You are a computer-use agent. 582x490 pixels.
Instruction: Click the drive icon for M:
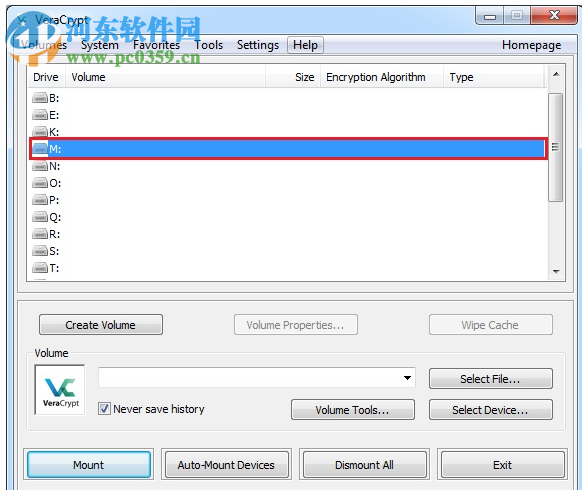click(40, 149)
